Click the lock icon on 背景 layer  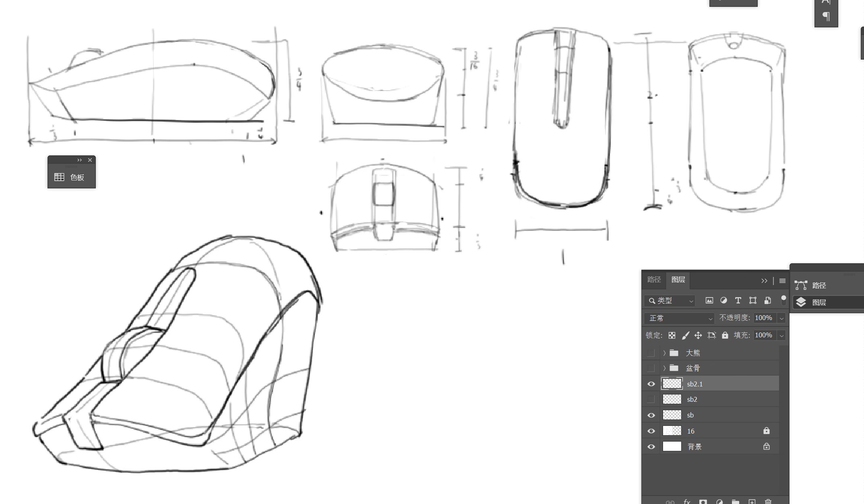[766, 446]
